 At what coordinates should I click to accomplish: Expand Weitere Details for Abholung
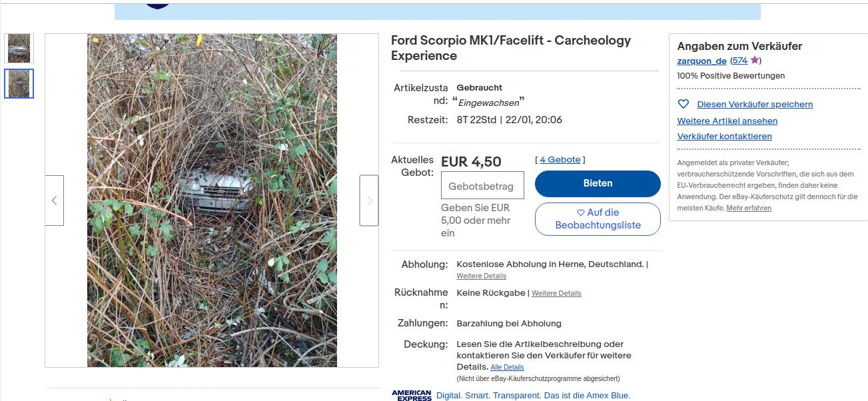point(481,276)
